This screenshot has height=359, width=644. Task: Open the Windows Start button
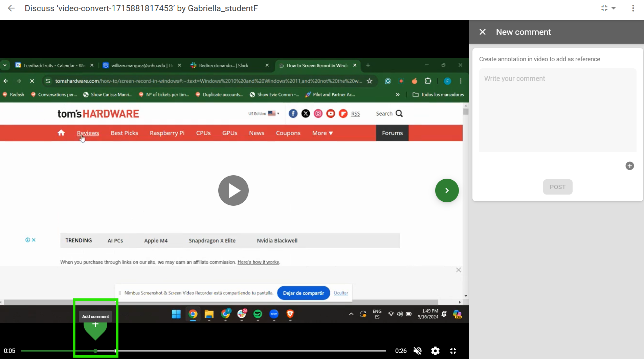click(x=176, y=314)
